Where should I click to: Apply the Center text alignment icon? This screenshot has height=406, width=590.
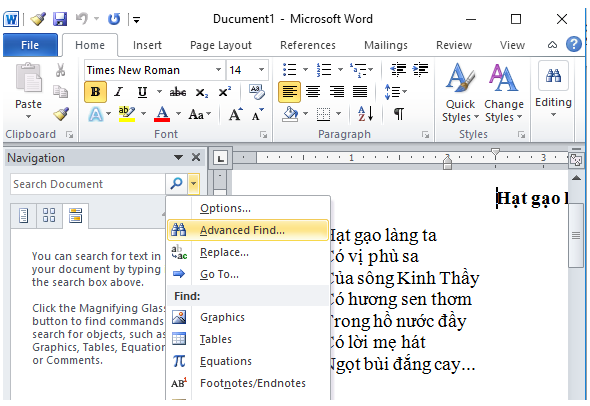point(313,91)
